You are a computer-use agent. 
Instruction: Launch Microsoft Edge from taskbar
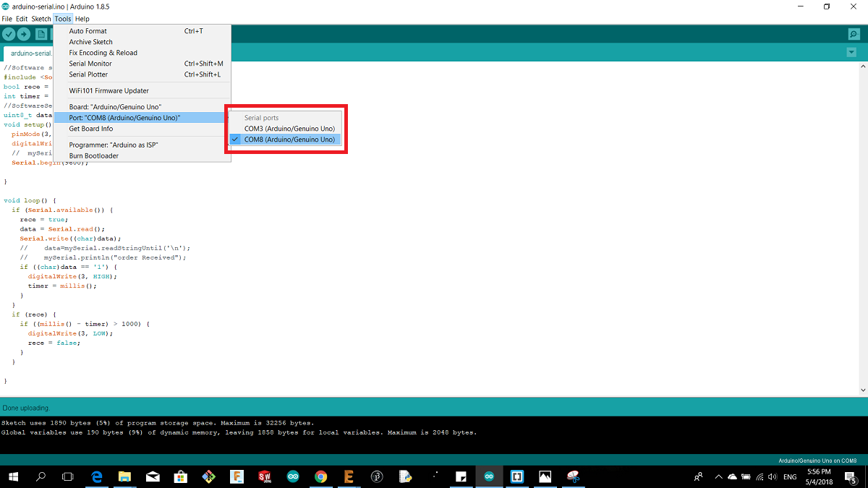pos(98,477)
